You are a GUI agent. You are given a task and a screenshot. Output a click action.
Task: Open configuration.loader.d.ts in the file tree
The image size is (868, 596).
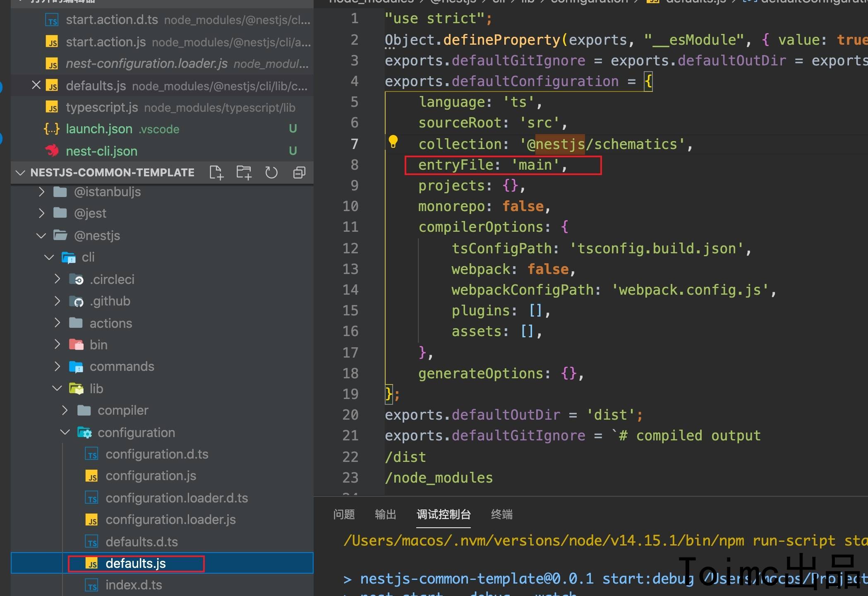(x=162, y=498)
